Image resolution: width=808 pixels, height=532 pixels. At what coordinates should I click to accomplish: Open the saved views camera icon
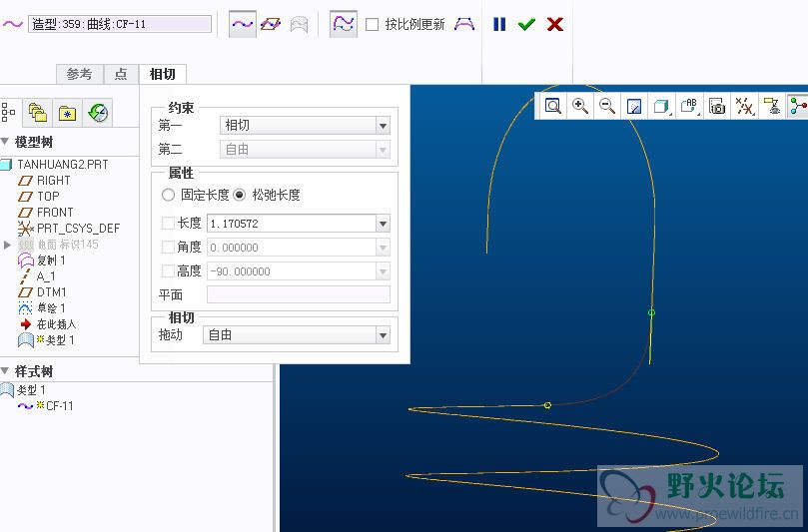tap(717, 106)
